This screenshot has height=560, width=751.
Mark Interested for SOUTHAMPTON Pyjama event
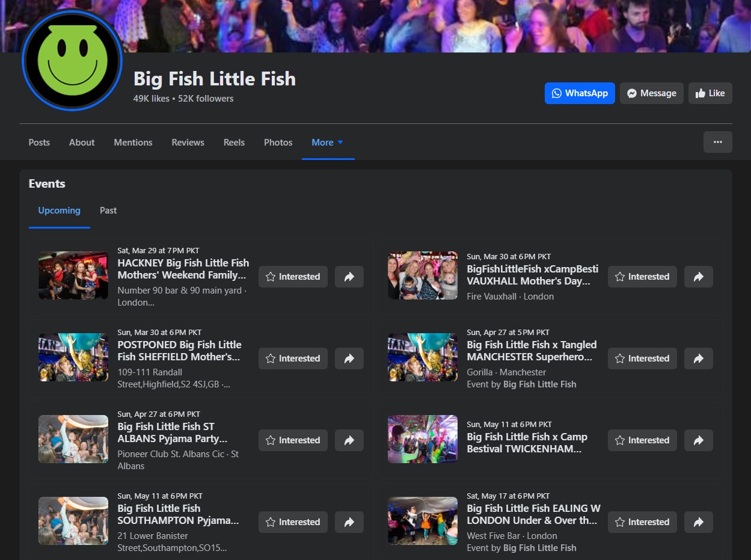click(293, 522)
